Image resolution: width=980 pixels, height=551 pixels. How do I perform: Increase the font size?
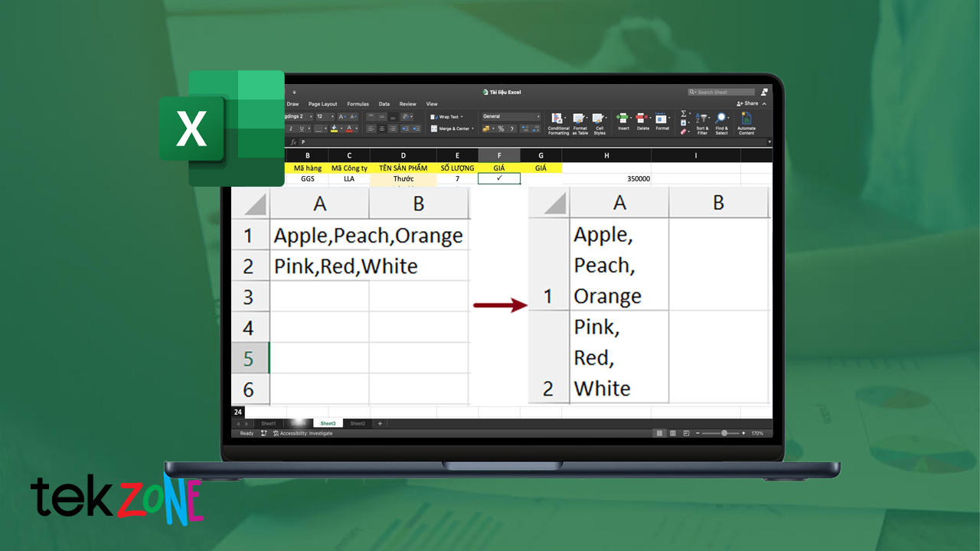point(341,116)
